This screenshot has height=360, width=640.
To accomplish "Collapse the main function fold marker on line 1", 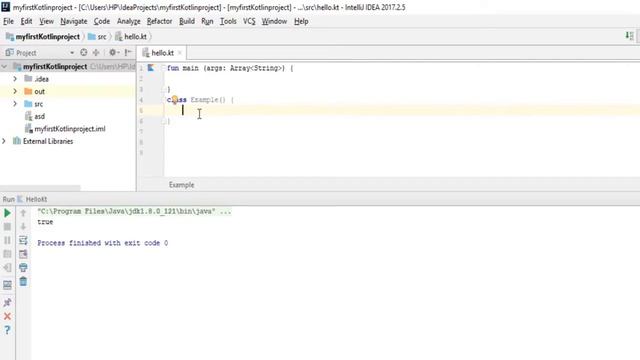I will pyautogui.click(x=163, y=68).
